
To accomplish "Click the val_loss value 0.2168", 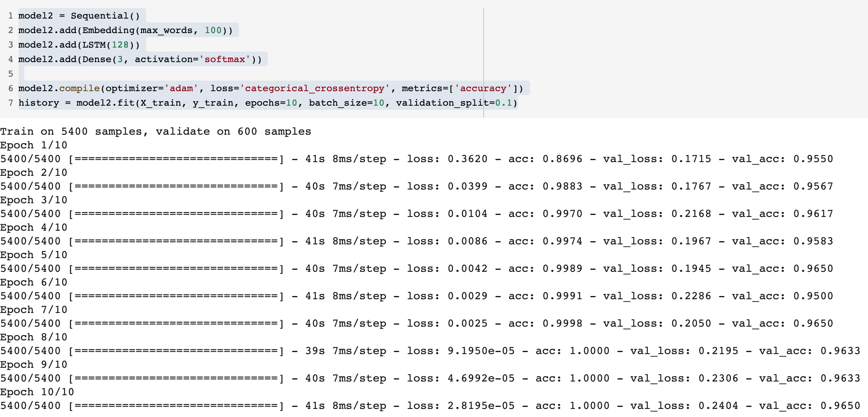I will pyautogui.click(x=691, y=214).
